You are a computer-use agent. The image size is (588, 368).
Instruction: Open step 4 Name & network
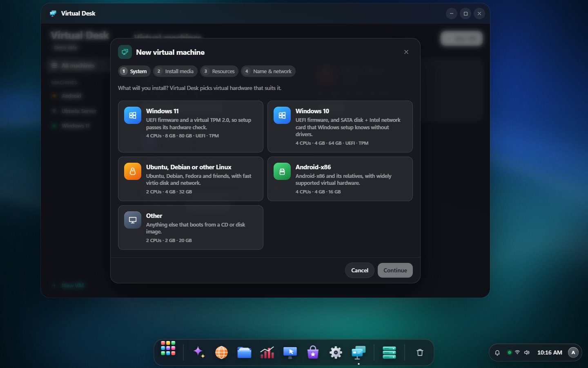point(268,71)
